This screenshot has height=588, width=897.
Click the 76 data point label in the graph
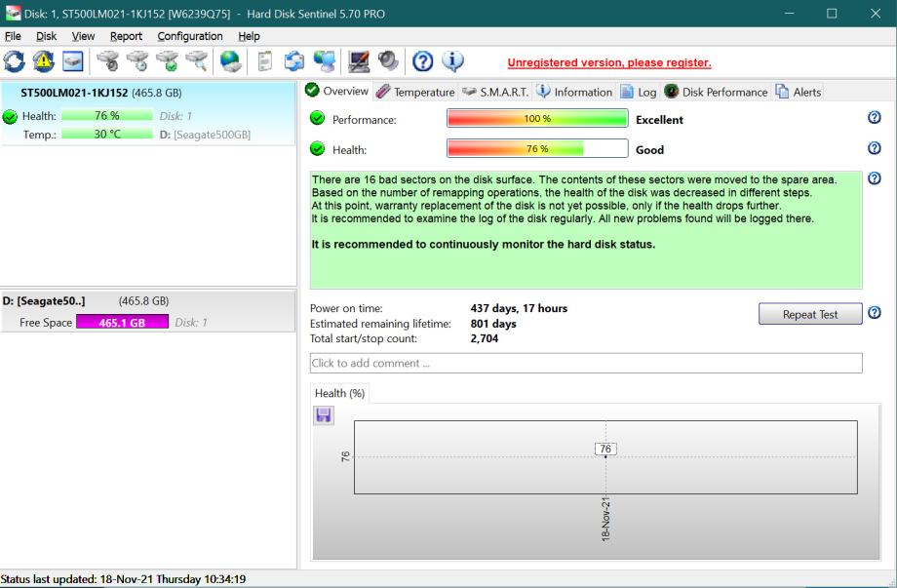point(605,449)
